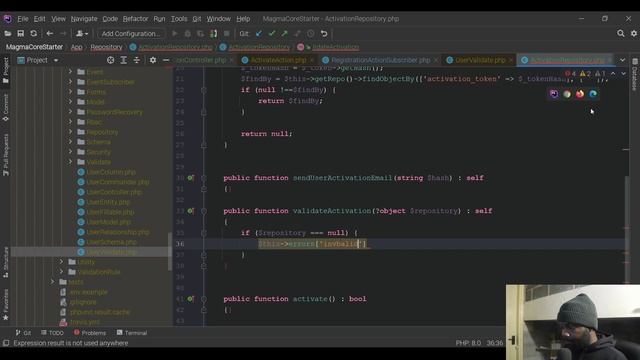Switch to RegistrationActionSubscriber.php tab
This screenshot has width=640, height=360.
click(x=380, y=60)
